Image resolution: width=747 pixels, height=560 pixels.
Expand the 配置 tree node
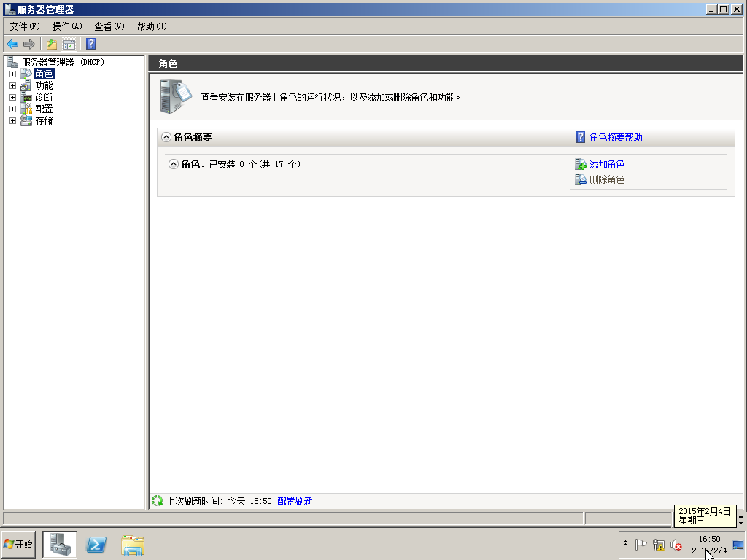coord(13,109)
